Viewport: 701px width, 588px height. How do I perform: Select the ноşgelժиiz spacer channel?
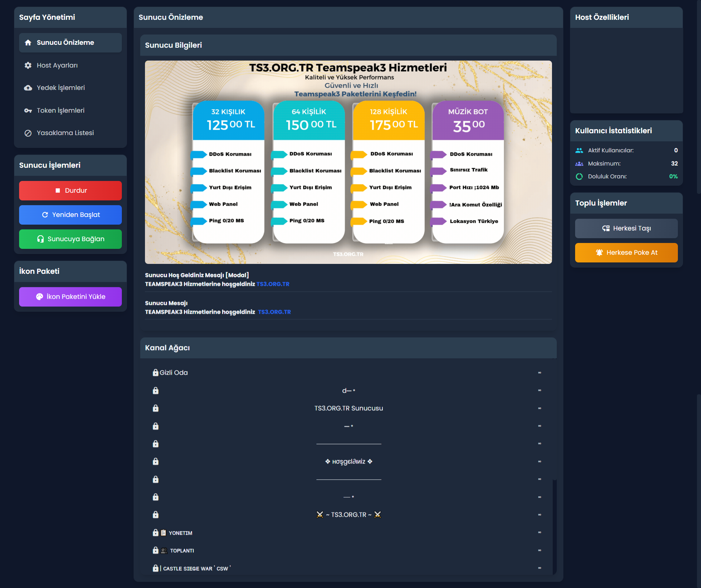(349, 461)
